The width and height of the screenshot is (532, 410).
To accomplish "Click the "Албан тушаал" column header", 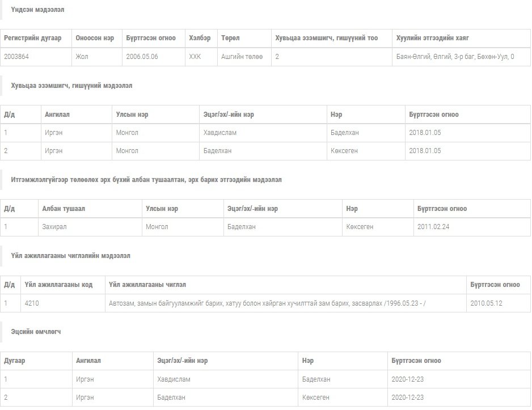I will [64, 209].
